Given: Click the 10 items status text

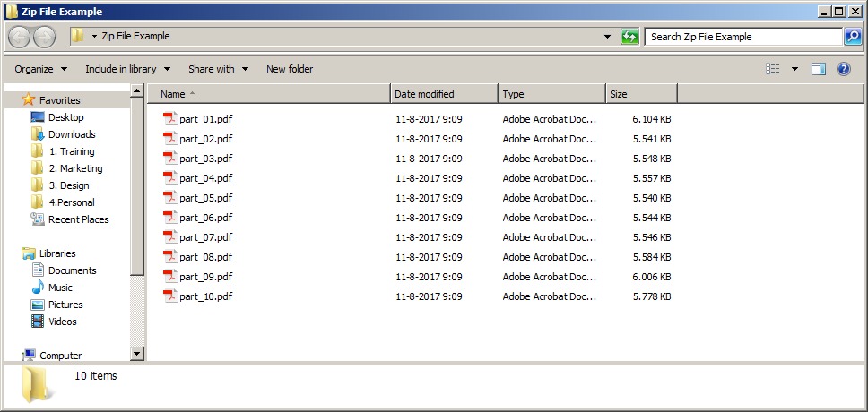Looking at the screenshot, I should tap(96, 376).
